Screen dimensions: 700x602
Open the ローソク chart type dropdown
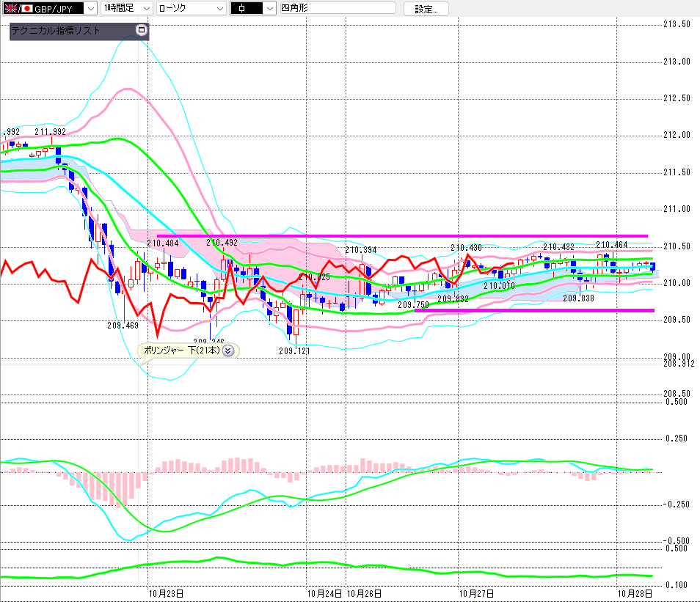tap(191, 8)
